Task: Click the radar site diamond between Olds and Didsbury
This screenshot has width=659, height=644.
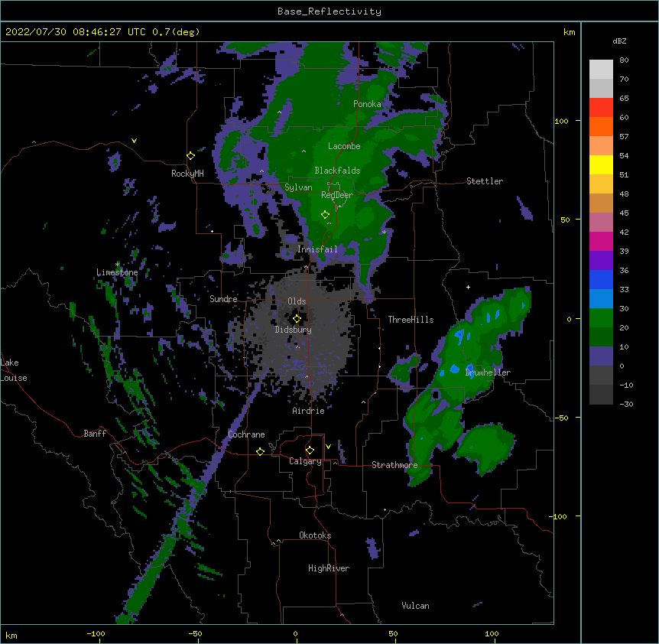Action: [x=297, y=319]
